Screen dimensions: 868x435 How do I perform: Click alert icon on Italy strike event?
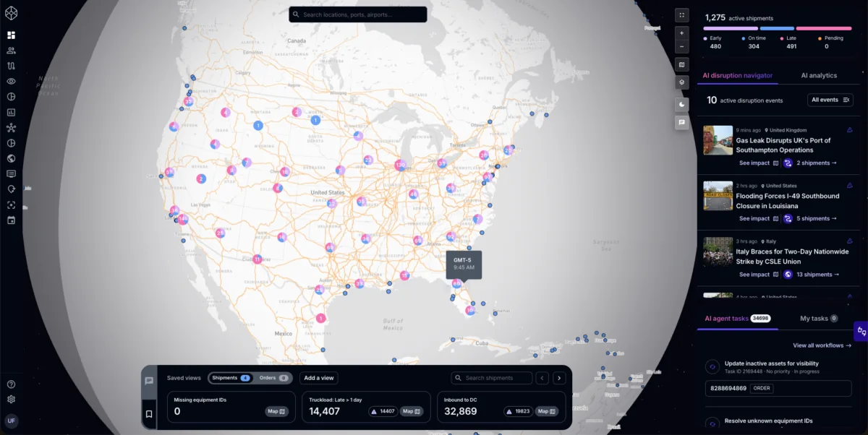tap(849, 241)
